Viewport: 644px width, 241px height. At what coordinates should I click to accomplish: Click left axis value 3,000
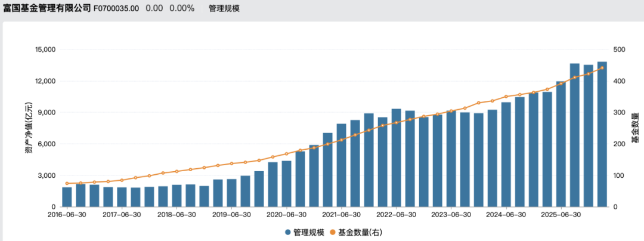pyautogui.click(x=48, y=176)
